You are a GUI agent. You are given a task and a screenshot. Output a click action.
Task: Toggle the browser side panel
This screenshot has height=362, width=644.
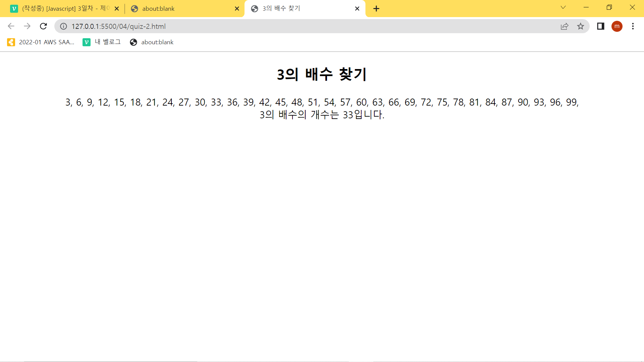pyautogui.click(x=600, y=26)
